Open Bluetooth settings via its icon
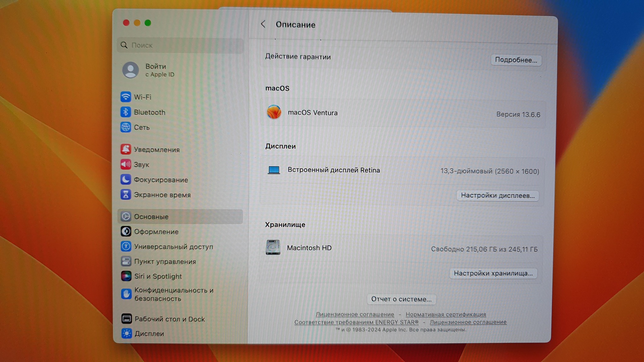The height and width of the screenshot is (362, 644). [x=126, y=112]
